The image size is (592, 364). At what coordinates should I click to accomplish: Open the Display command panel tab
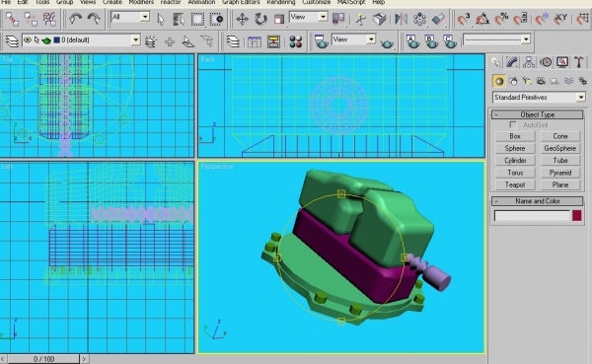tap(562, 62)
